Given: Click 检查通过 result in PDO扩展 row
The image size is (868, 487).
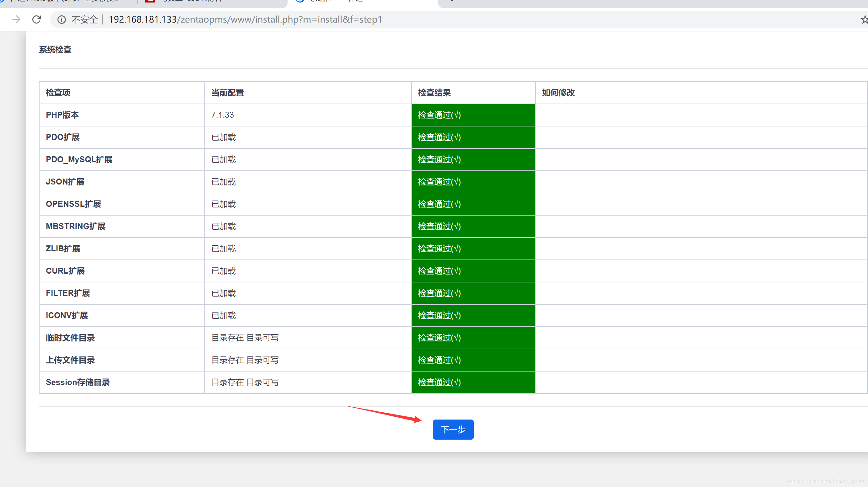Looking at the screenshot, I should pos(439,137).
